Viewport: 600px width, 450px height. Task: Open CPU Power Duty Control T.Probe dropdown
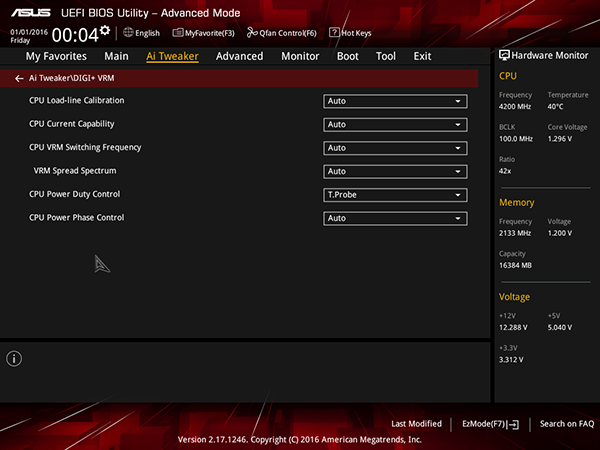click(x=395, y=195)
